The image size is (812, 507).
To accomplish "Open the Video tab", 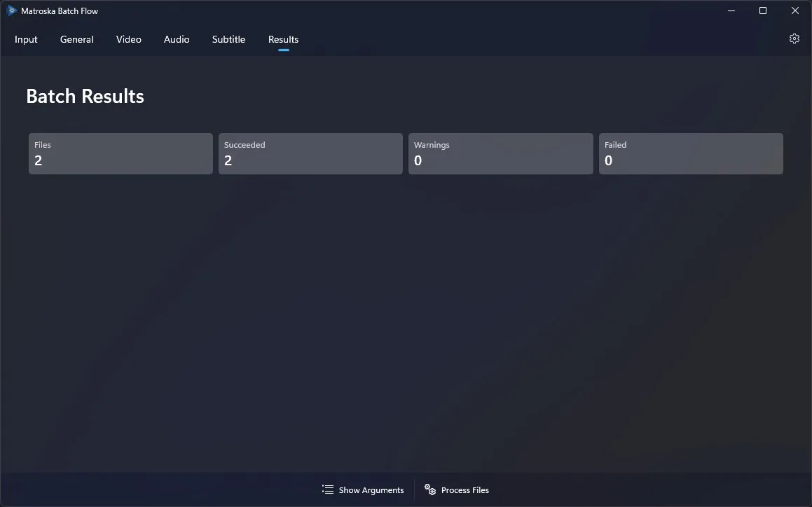I will coord(128,39).
